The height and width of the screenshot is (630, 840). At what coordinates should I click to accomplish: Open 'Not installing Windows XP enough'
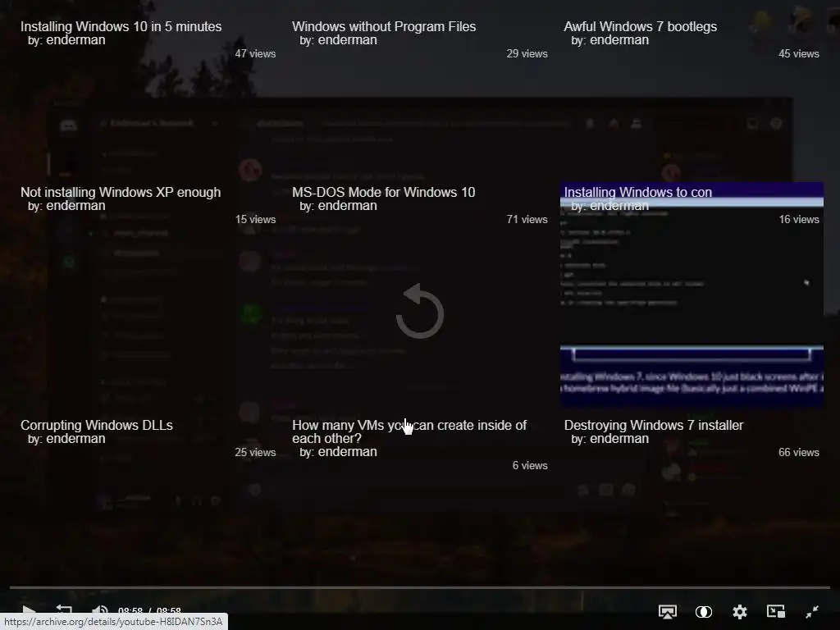coord(121,192)
